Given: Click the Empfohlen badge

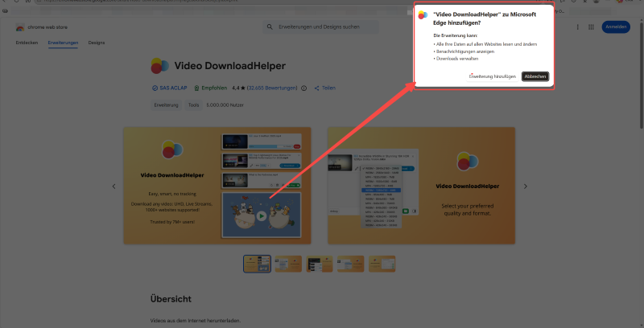Looking at the screenshot, I should 211,88.
